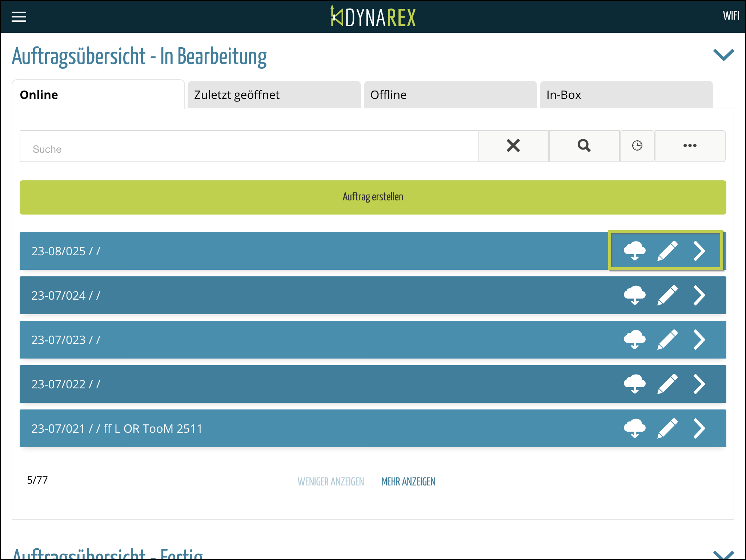Click the Auftrag erstellen button
746x560 pixels.
[373, 197]
